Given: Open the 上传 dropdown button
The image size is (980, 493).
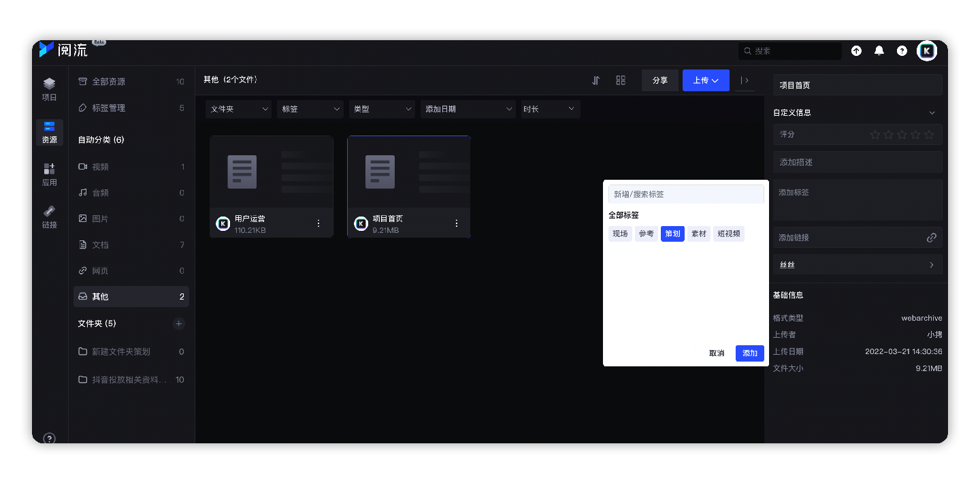Looking at the screenshot, I should coord(706,80).
